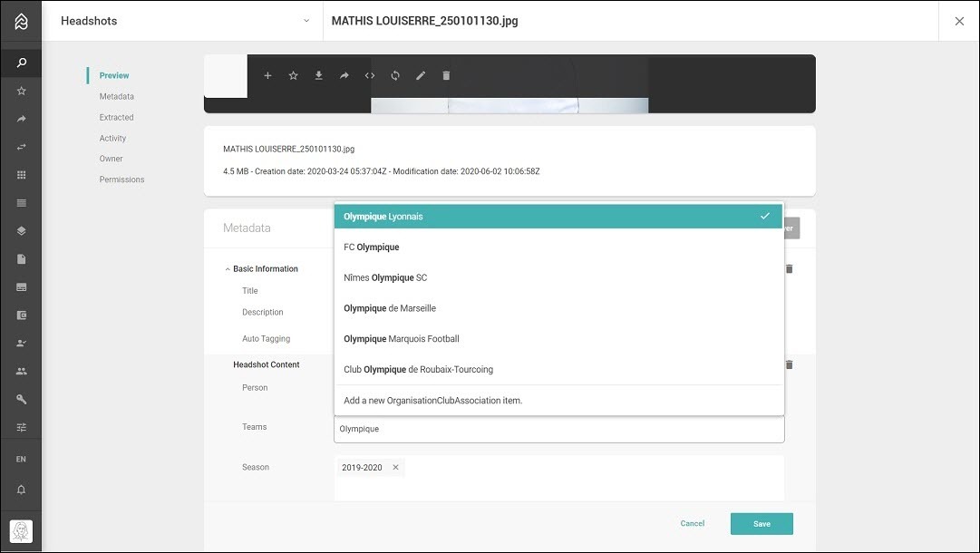Go to Activity section tab

[x=112, y=138]
